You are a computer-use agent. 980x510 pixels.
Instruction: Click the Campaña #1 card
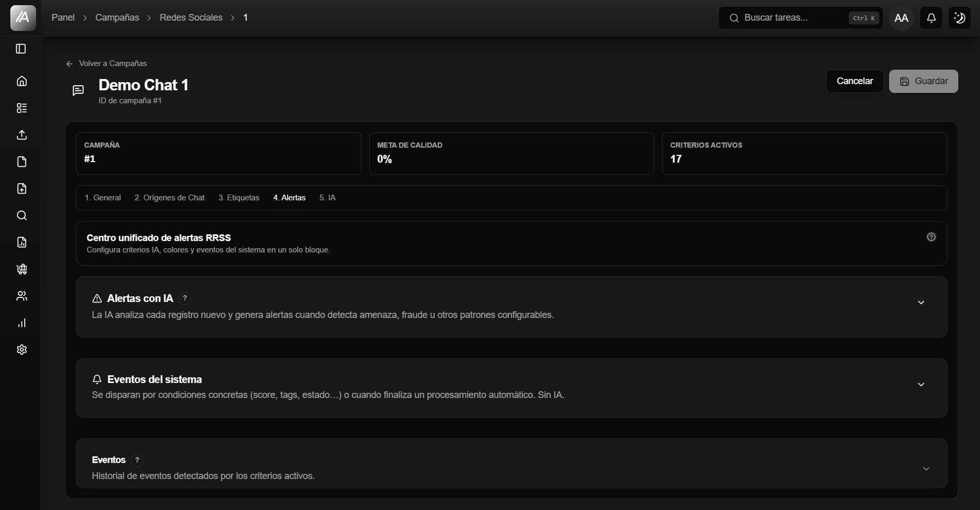pos(218,153)
